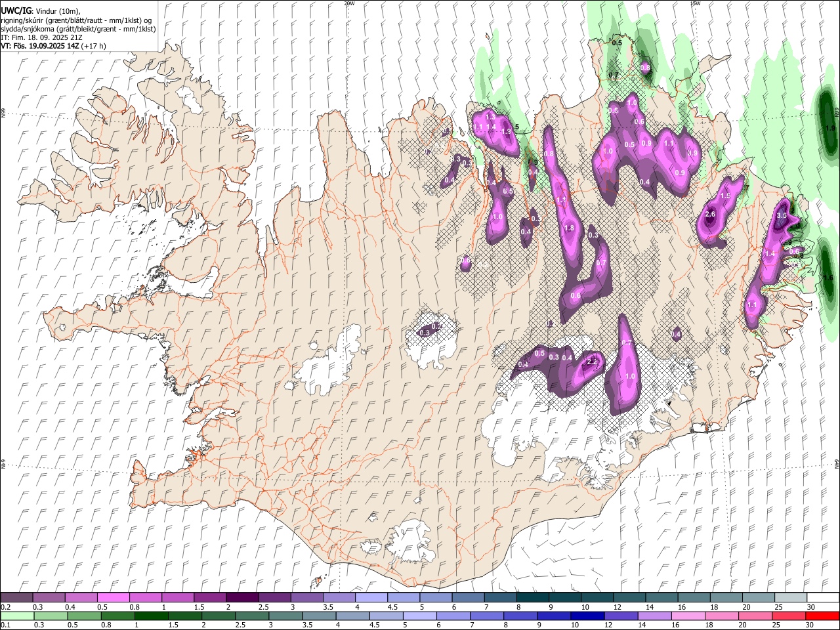Click the lilac swatch at 14 in bottom legend row
This screenshot has width=840, height=630.
[654, 616]
